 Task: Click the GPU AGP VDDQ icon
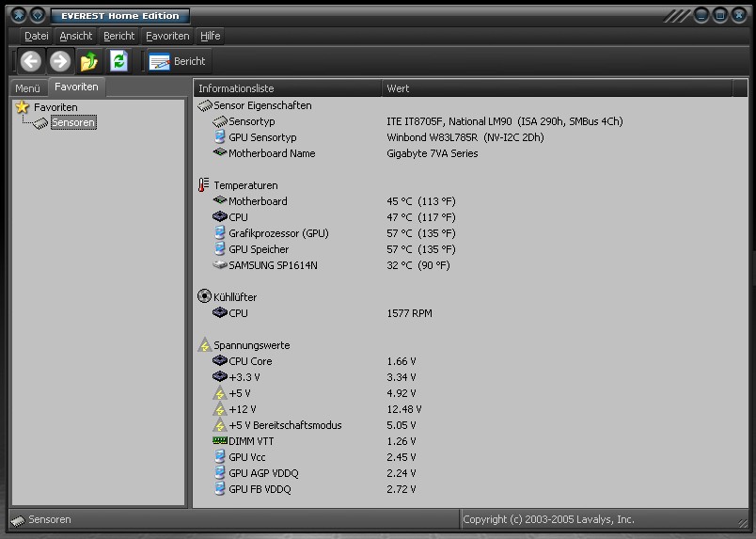coord(220,472)
